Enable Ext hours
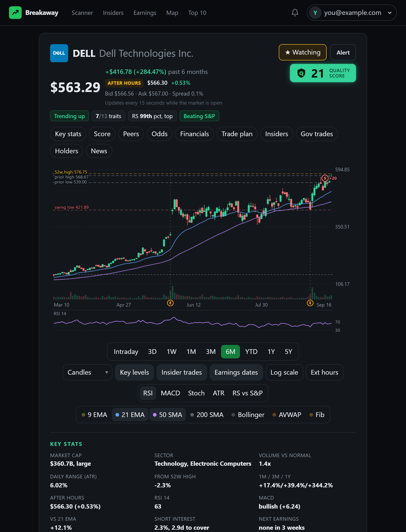The image size is (406, 532). pos(324,372)
